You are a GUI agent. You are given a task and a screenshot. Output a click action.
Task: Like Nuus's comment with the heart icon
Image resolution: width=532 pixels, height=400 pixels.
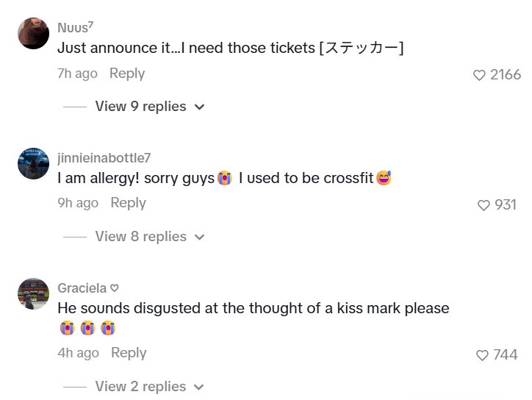[480, 75]
